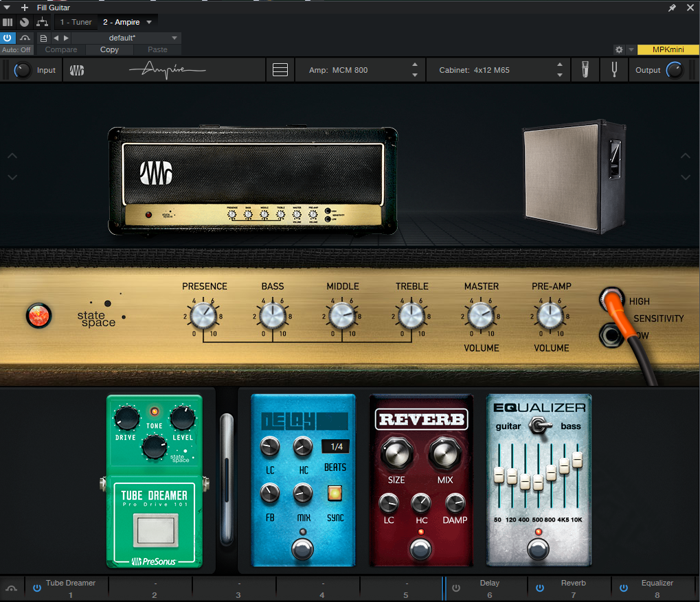
Task: Click the amp head thumbnail
Action: tap(253, 181)
